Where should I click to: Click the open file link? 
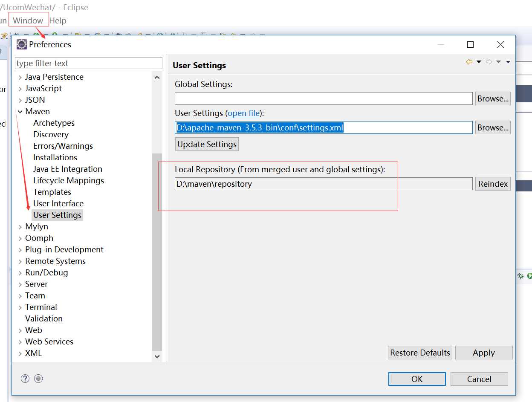[244, 113]
